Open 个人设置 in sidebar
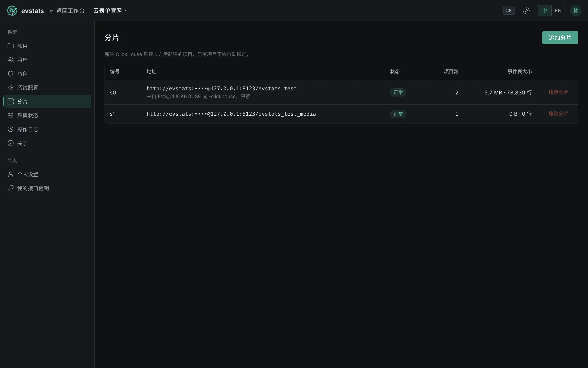Image resolution: width=588 pixels, height=368 pixels. tap(47, 174)
